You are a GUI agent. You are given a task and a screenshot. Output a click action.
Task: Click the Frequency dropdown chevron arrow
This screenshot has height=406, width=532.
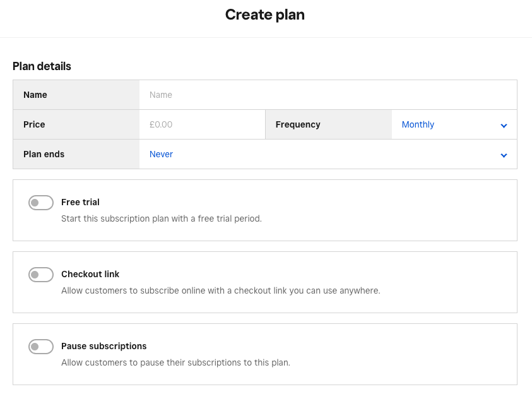(x=504, y=126)
